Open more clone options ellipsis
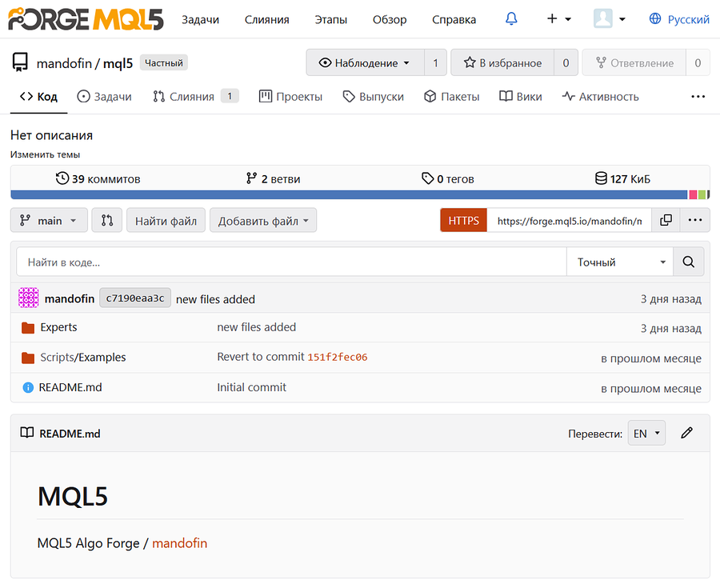720x588 pixels. tap(694, 220)
